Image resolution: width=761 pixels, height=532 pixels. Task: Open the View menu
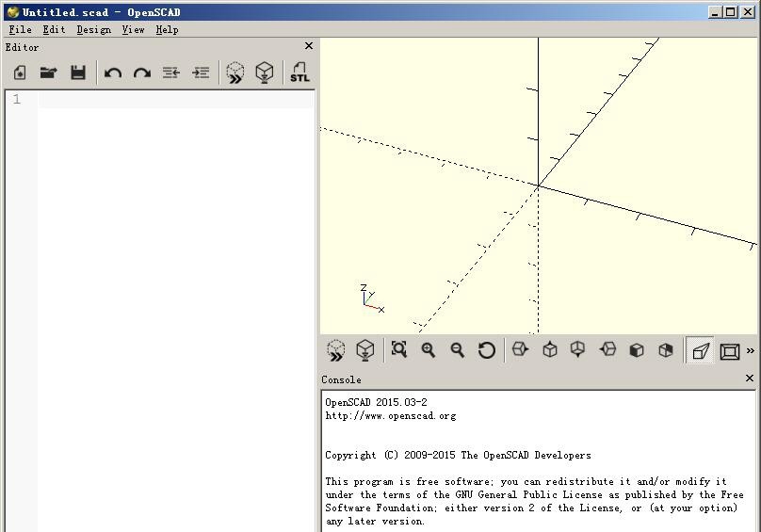134,29
